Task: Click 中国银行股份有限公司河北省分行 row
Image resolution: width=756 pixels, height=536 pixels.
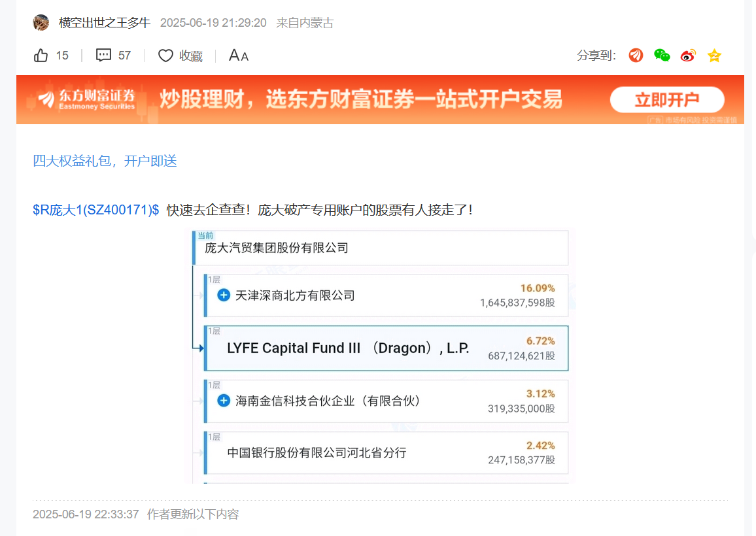Action: [387, 452]
